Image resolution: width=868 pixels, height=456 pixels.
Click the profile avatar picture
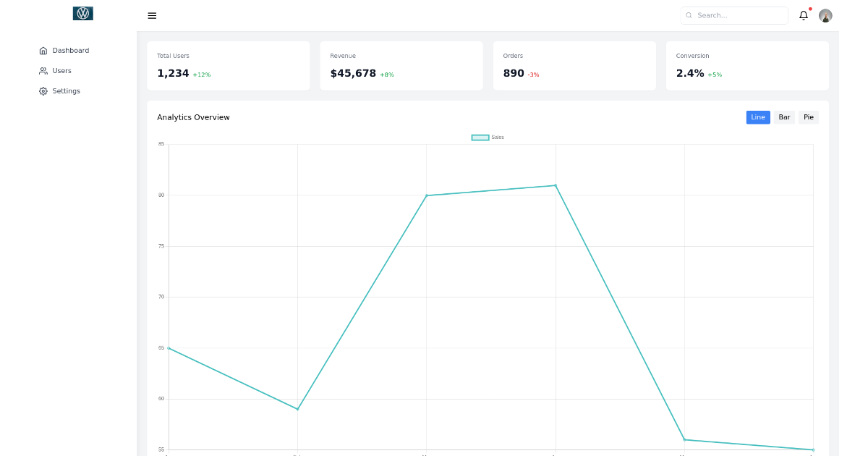tap(825, 15)
